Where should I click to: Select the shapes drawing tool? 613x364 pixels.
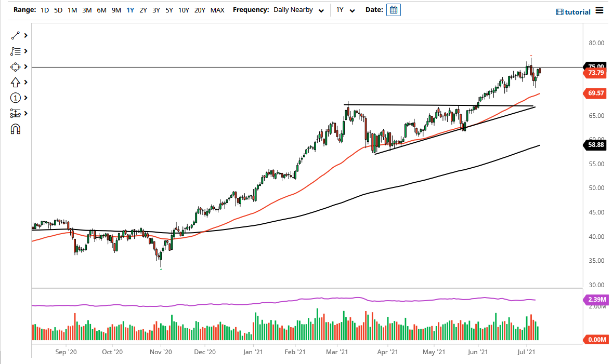coord(16,66)
